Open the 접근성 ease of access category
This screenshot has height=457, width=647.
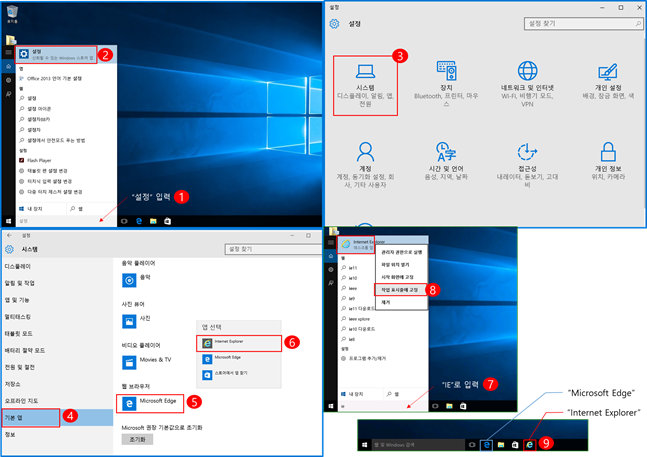527,165
